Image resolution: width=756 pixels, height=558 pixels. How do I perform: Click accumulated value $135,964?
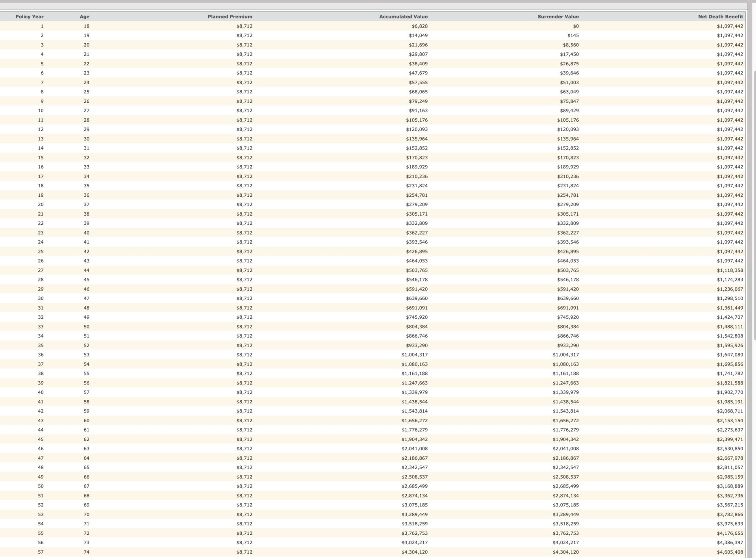point(417,139)
